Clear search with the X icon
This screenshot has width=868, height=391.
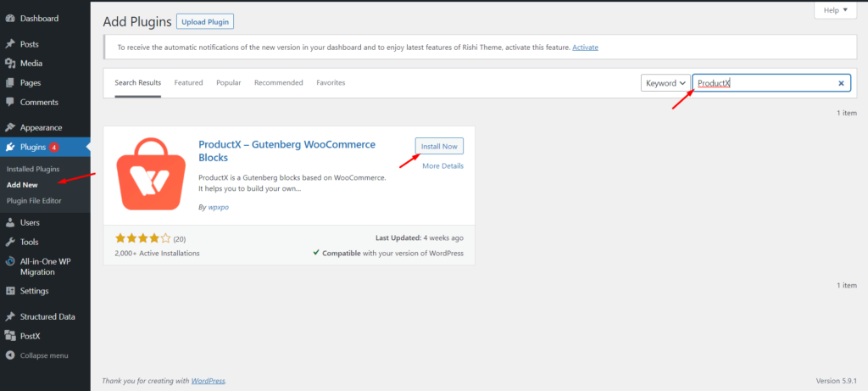point(841,83)
